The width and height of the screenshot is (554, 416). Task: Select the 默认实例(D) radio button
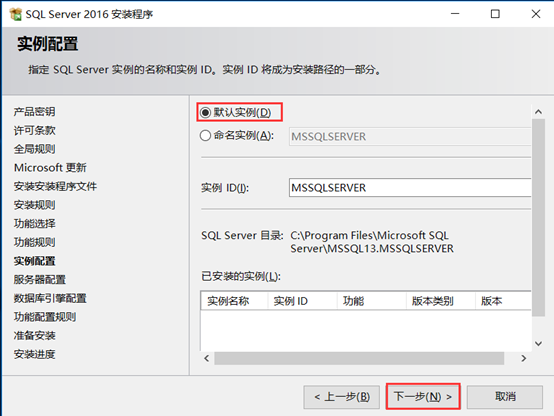[205, 112]
